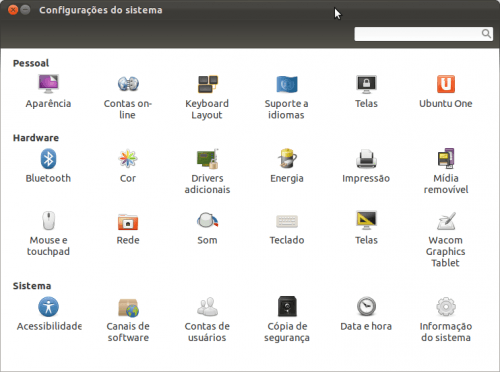This screenshot has height=372, width=500.
Task: Open Keyboard Layout icon
Action: tap(207, 84)
